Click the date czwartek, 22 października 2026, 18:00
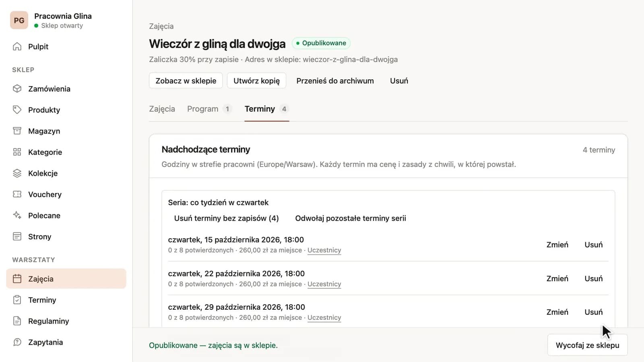Viewport: 644px width, 362px height. coord(236,274)
